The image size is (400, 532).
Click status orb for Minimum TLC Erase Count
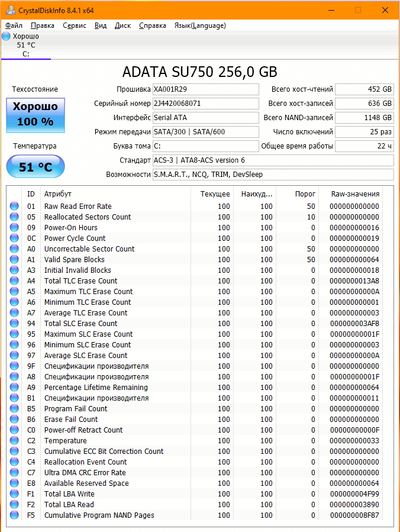(14, 302)
